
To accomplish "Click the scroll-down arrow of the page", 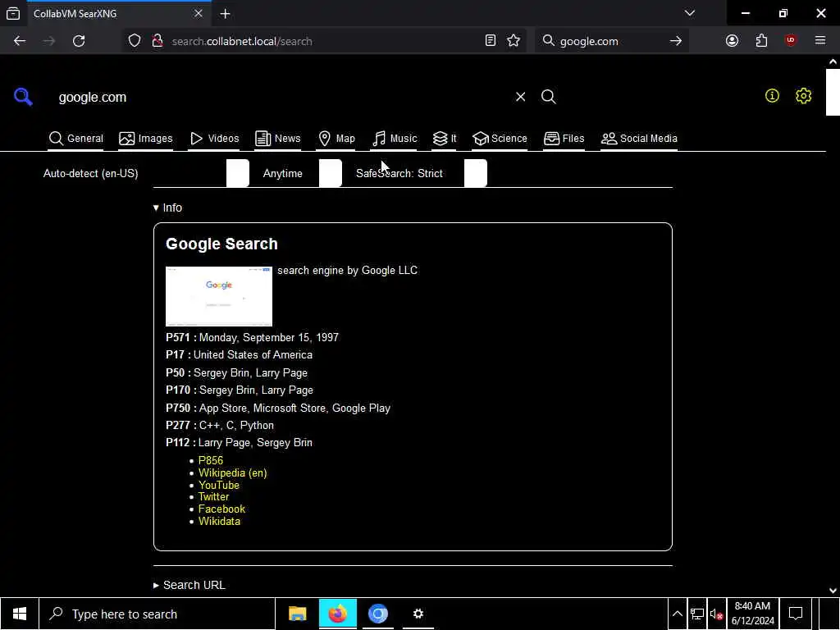I will [833, 591].
